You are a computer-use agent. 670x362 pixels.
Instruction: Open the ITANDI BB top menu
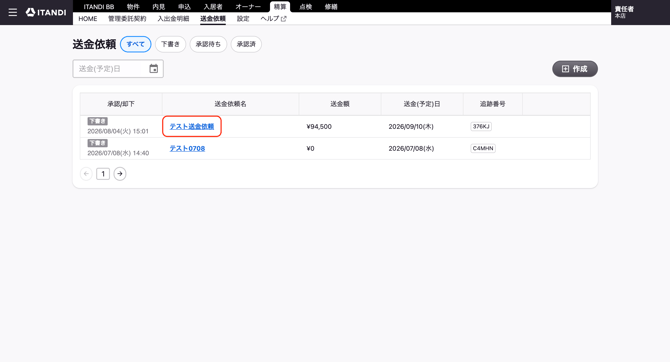[x=99, y=7]
